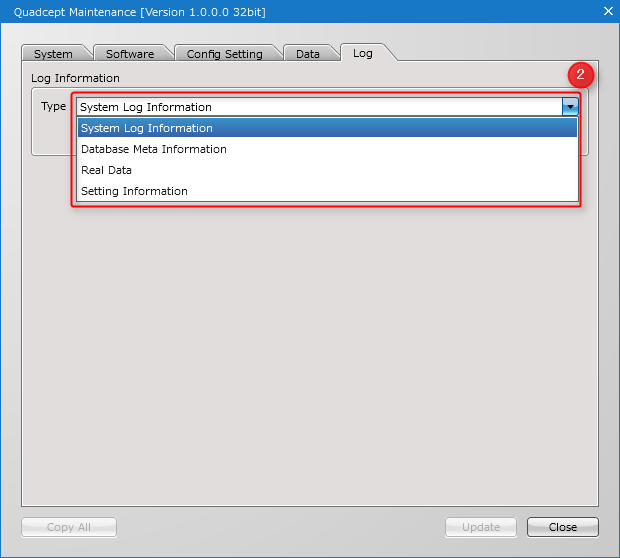Go to the Config Setting tab
Viewport: 620px width, 558px height.
click(224, 54)
